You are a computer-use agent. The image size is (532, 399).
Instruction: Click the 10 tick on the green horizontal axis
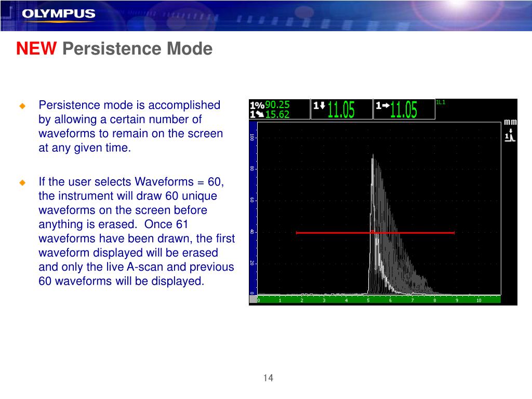pos(478,300)
